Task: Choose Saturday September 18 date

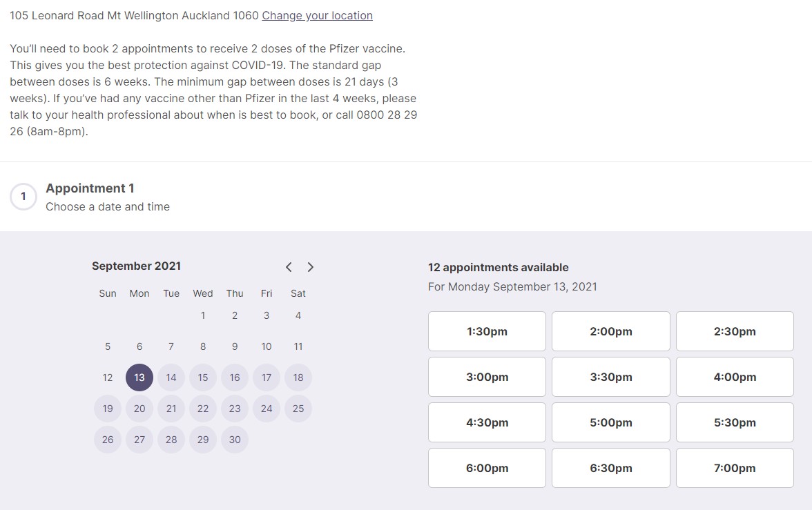Action: pos(298,377)
